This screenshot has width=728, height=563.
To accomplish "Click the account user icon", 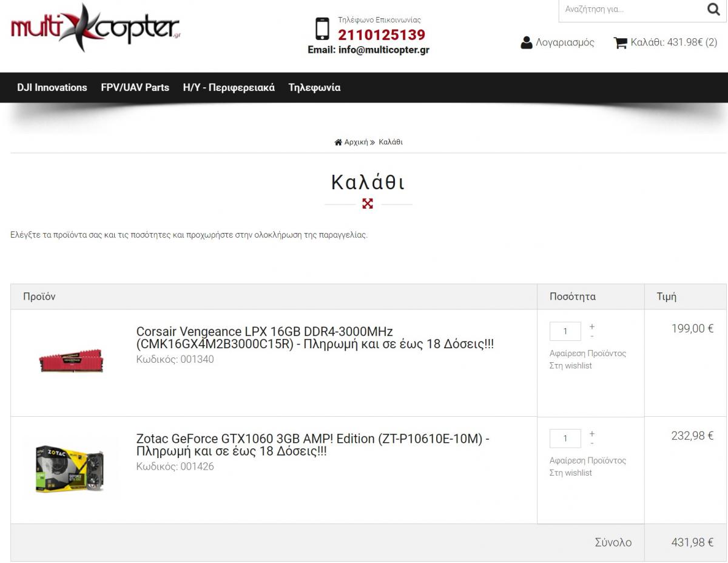I will point(527,42).
